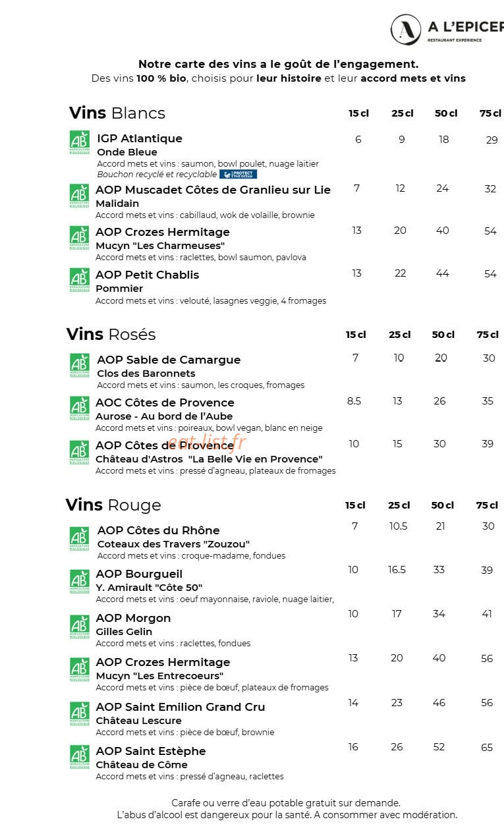Viewport: 504px width, 834px height.
Task: Select the Vins Rouge section heading
Action: [113, 505]
